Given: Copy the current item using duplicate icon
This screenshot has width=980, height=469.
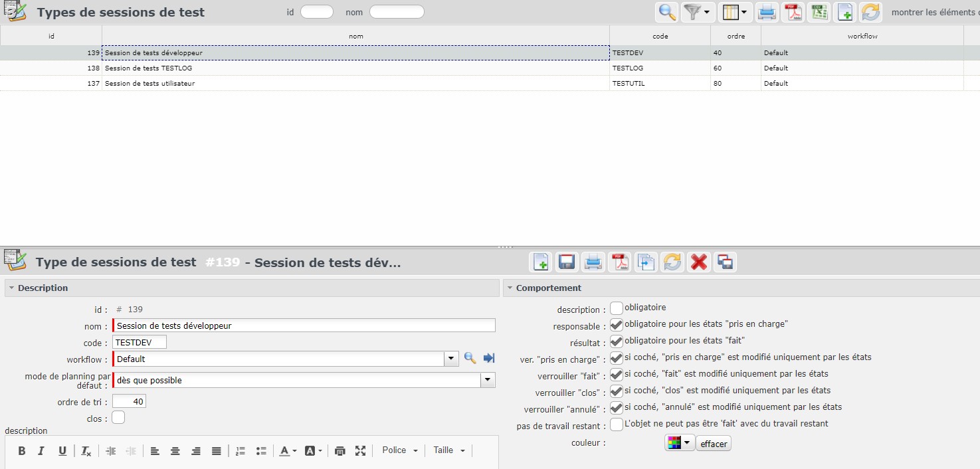Looking at the screenshot, I should (x=646, y=262).
